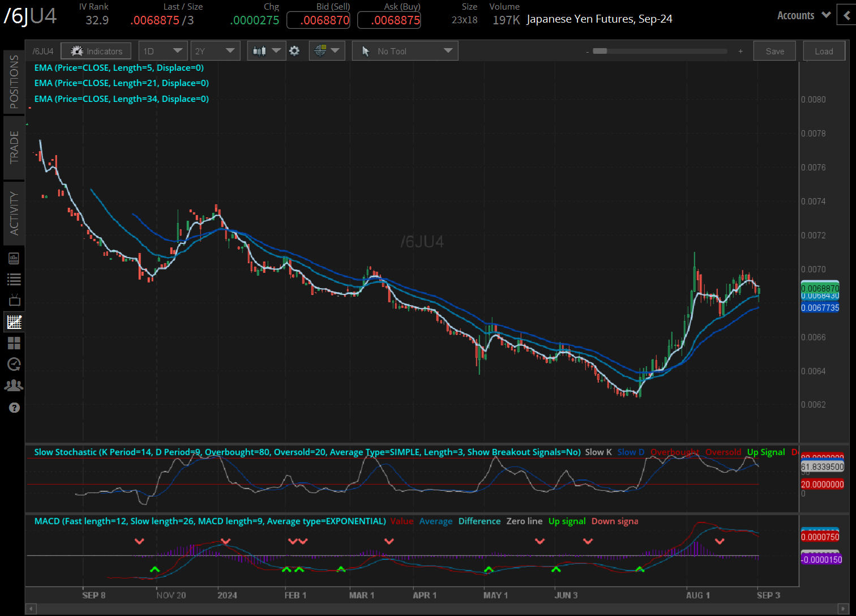This screenshot has height=616, width=856.
Task: Open the news book icon in sidebar
Action: (14, 259)
